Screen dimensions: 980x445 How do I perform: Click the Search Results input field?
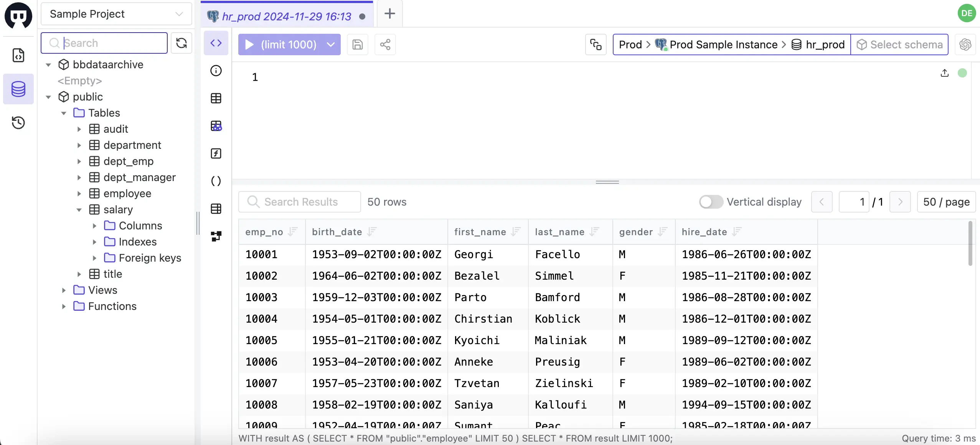pyautogui.click(x=299, y=201)
